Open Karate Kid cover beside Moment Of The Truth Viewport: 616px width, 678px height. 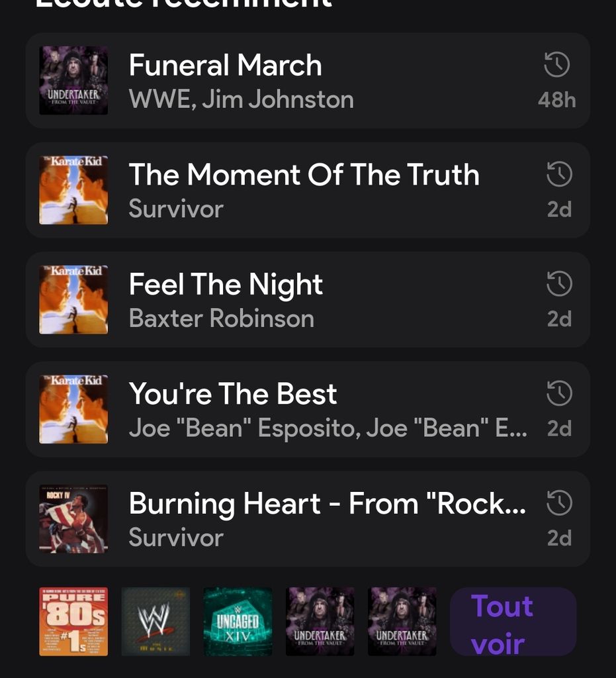click(x=73, y=190)
